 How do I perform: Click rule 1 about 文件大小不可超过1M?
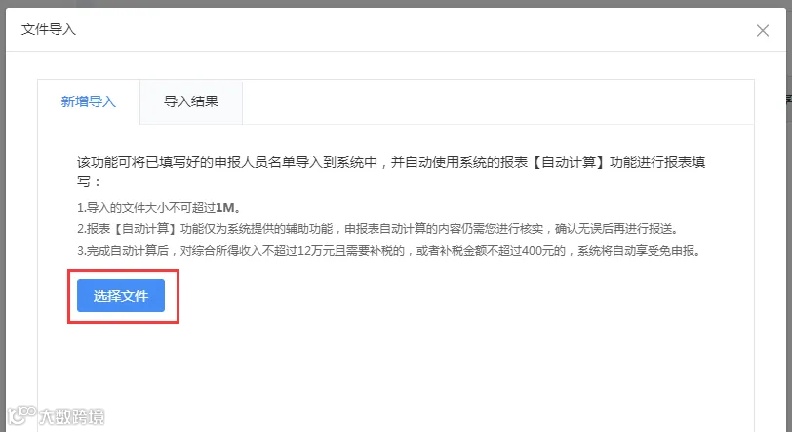coord(159,208)
